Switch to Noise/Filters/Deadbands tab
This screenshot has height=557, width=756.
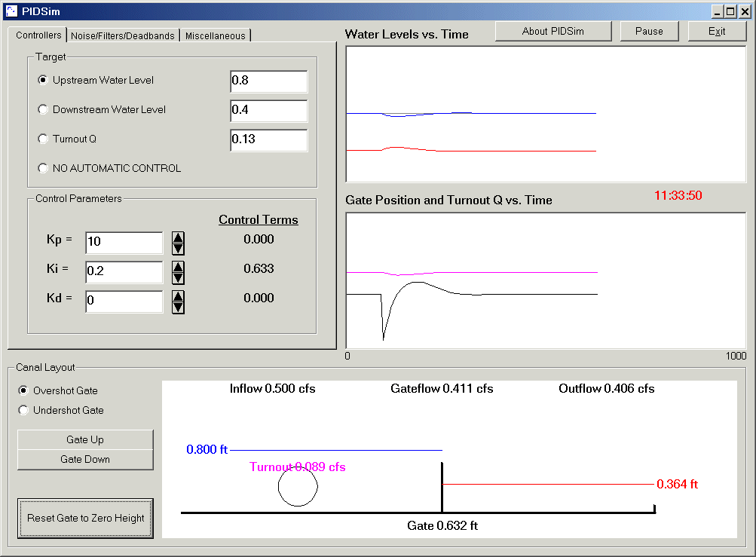(x=123, y=35)
